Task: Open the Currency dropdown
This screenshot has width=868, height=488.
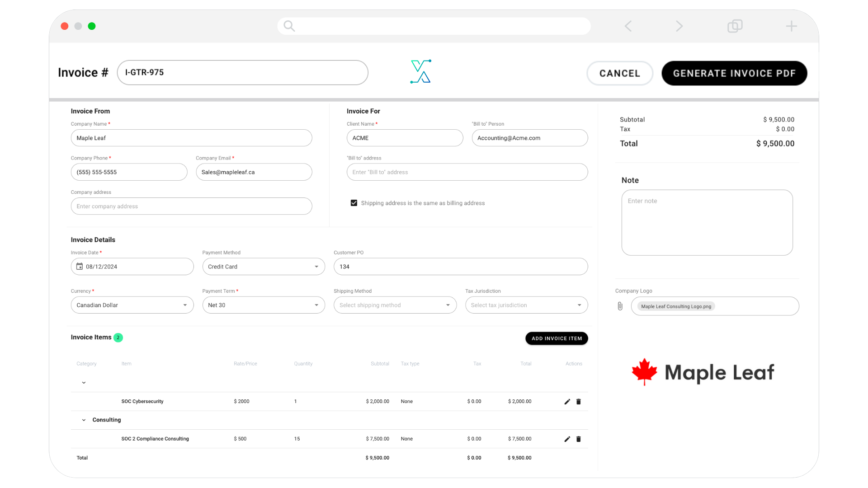Action: pyautogui.click(x=132, y=305)
